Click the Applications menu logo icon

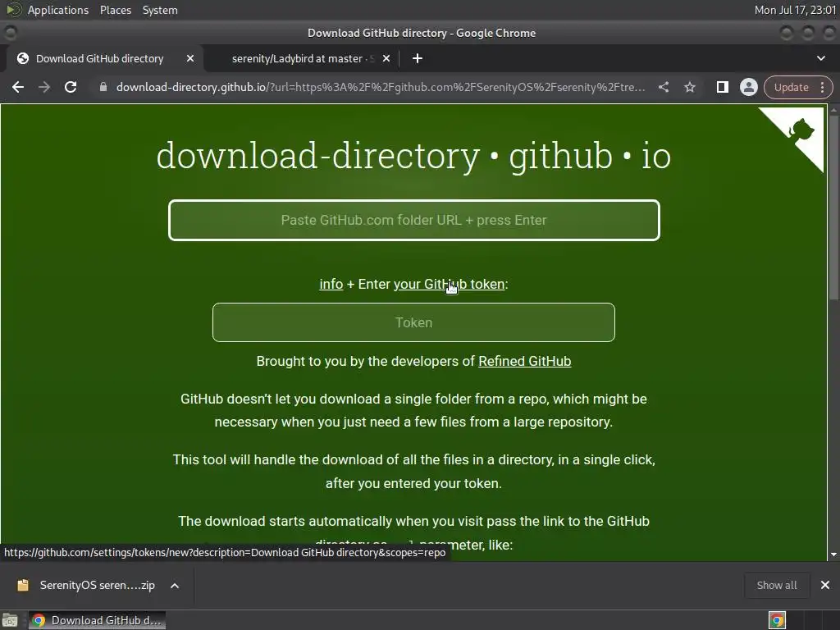point(13,10)
